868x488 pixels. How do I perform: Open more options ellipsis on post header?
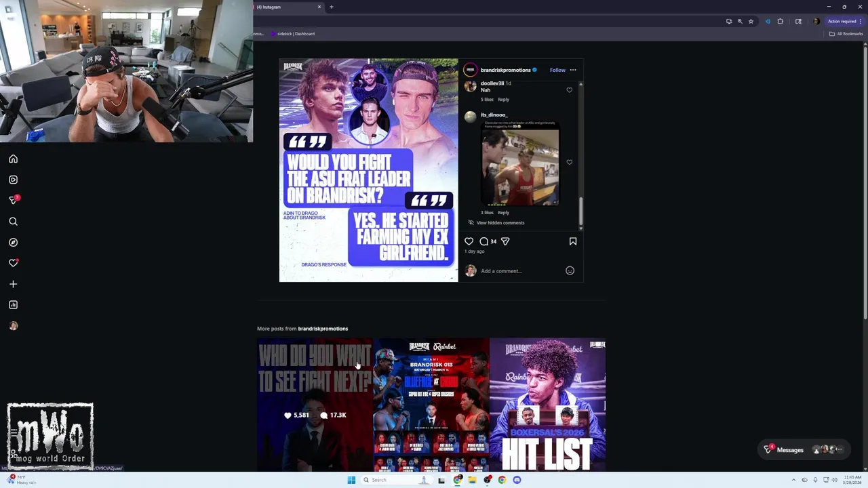coord(573,70)
